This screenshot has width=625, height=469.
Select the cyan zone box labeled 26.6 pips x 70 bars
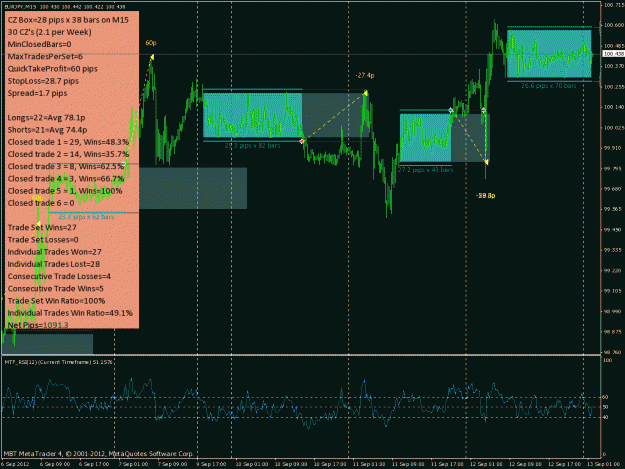(549, 54)
